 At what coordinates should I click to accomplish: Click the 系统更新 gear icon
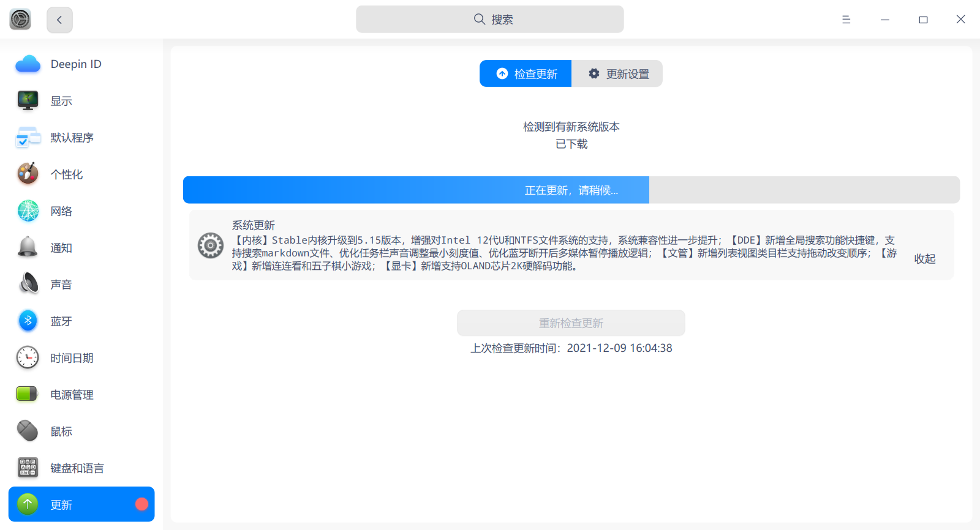(210, 245)
